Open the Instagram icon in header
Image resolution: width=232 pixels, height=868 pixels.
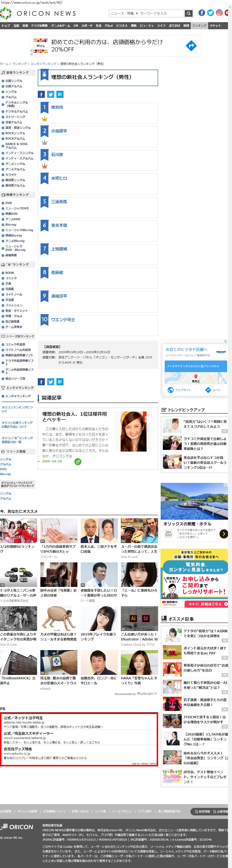click(x=219, y=13)
